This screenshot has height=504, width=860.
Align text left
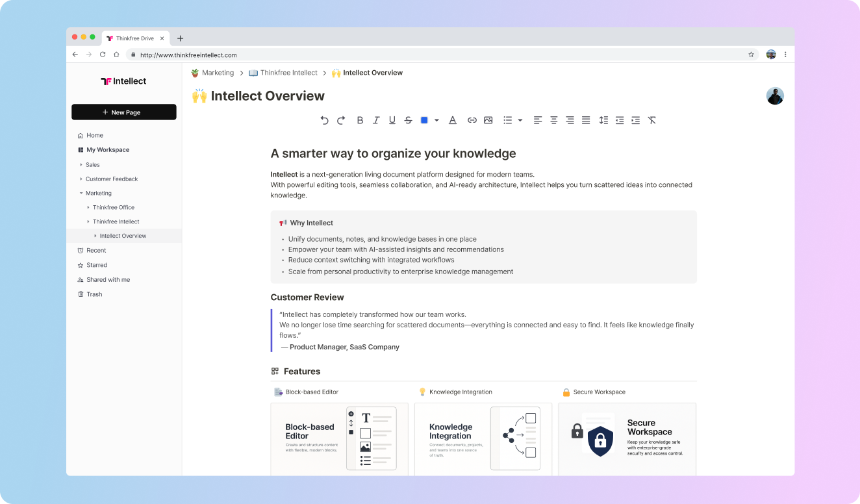tap(538, 120)
